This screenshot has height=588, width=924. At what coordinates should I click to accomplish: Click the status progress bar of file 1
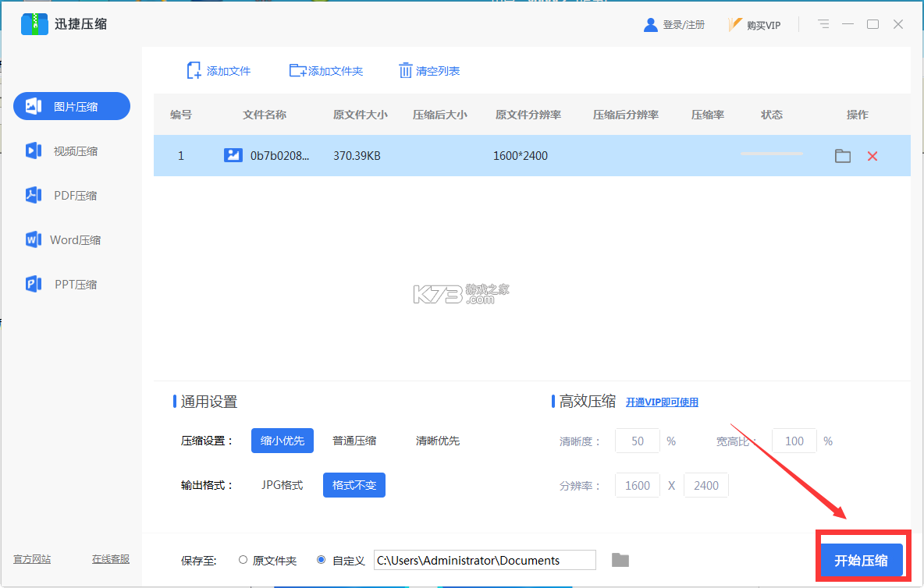[x=771, y=154]
